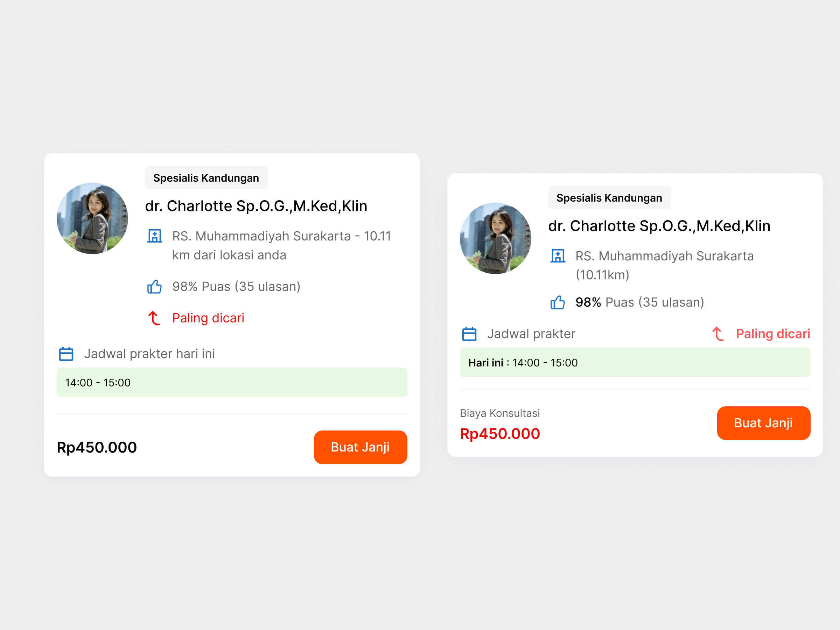
Task: Select Spesialis Kandungan tag in left card
Action: point(206,178)
